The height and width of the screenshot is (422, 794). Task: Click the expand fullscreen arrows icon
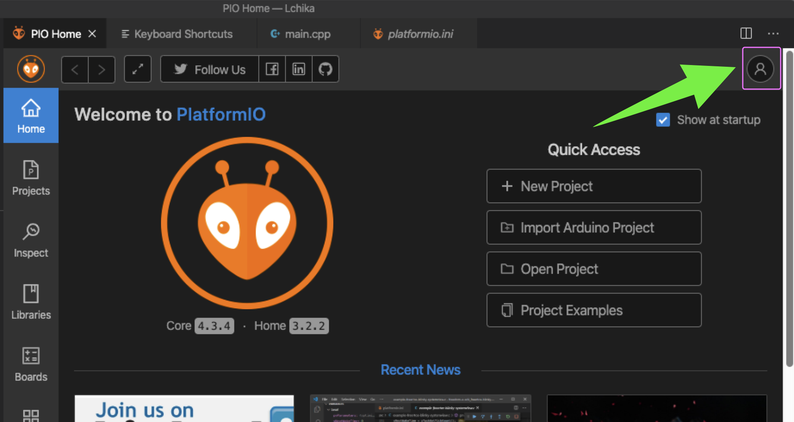pos(138,69)
